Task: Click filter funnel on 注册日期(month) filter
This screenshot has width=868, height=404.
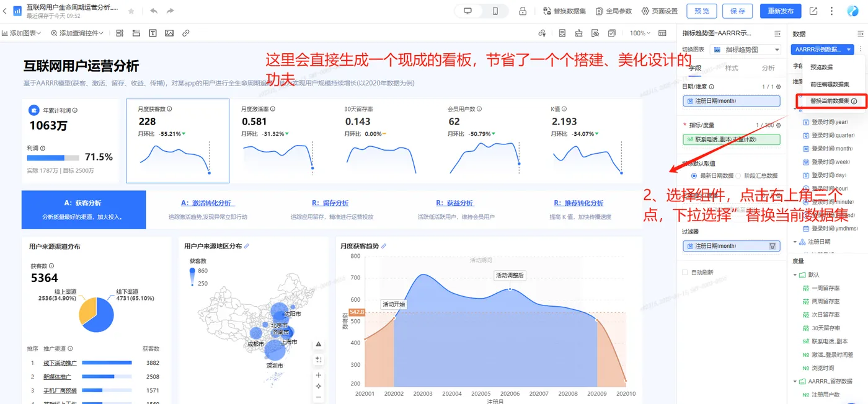Action: click(773, 246)
